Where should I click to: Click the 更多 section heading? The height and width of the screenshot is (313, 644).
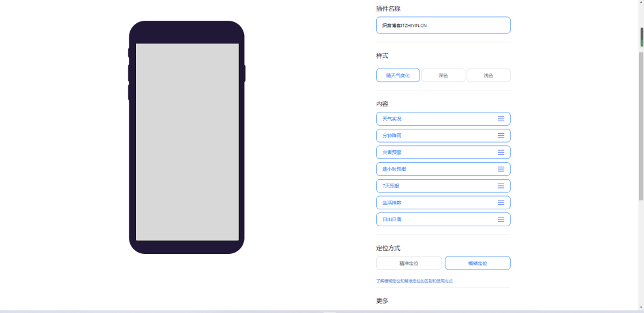click(x=382, y=300)
